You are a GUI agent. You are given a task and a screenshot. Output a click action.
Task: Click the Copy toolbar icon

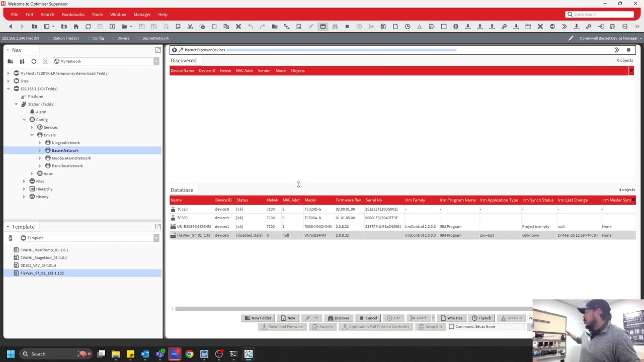point(202,26)
